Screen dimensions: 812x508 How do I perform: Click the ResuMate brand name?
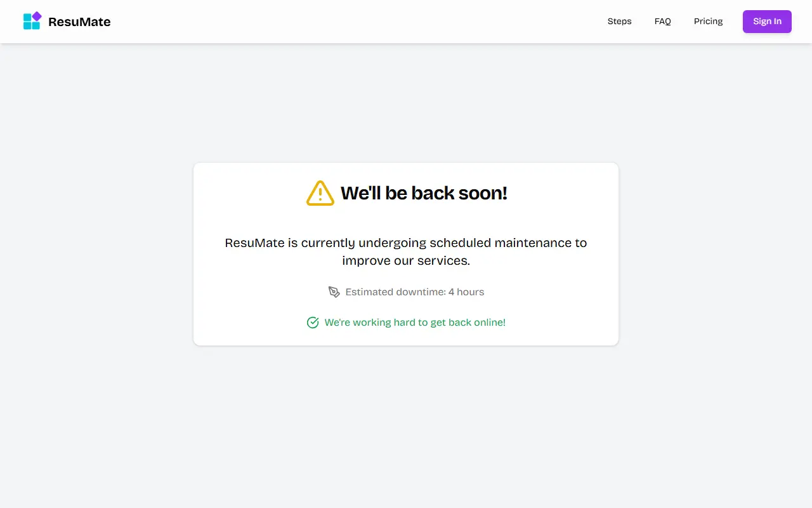(x=79, y=22)
